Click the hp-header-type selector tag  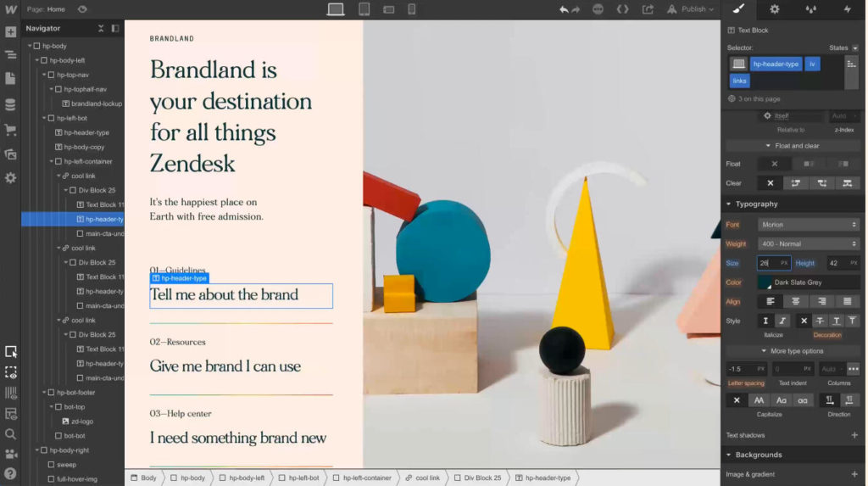pyautogui.click(x=776, y=64)
